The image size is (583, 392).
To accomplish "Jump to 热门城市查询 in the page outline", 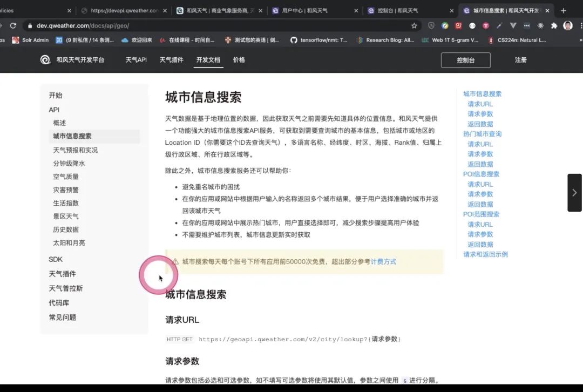I will coord(482,134).
